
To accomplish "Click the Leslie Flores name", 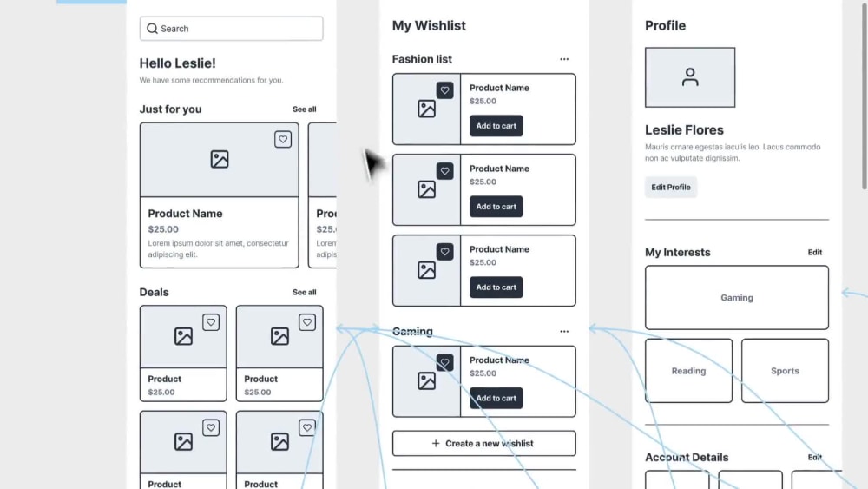I will pos(684,129).
